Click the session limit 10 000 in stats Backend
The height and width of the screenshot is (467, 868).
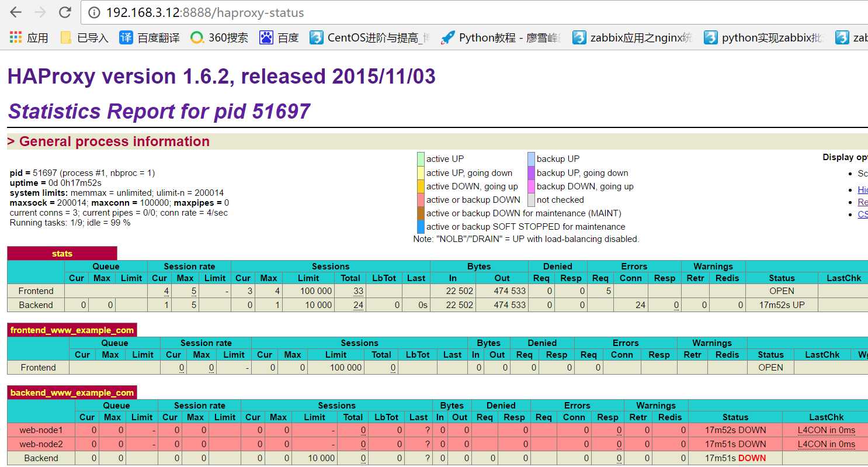click(x=318, y=305)
